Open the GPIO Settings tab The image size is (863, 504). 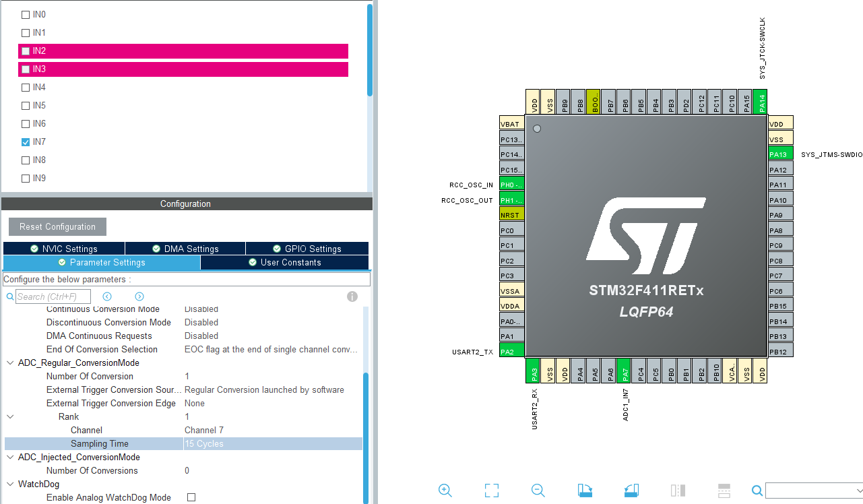coord(307,249)
